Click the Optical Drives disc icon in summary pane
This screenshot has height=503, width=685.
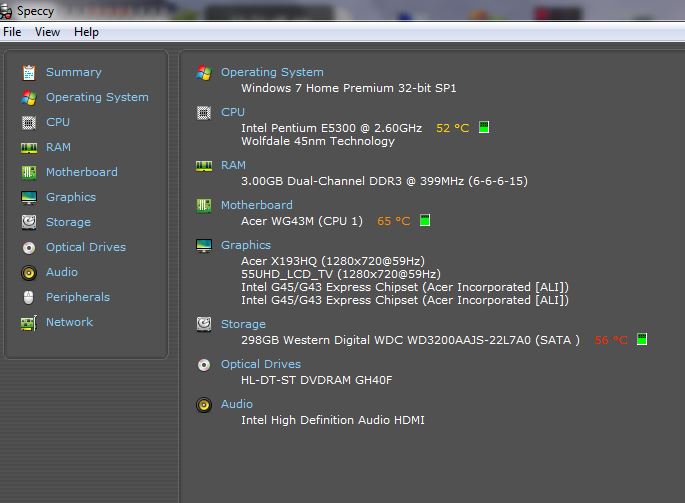pos(204,365)
